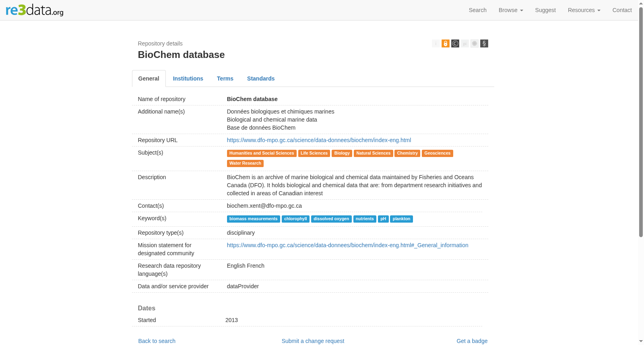This screenshot has height=345, width=644.
Task: Click the Water Research subject tag
Action: pyautogui.click(x=245, y=163)
